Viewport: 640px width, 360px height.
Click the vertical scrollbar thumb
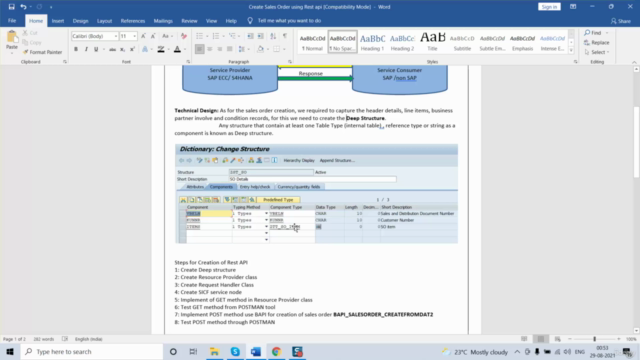coord(636,141)
